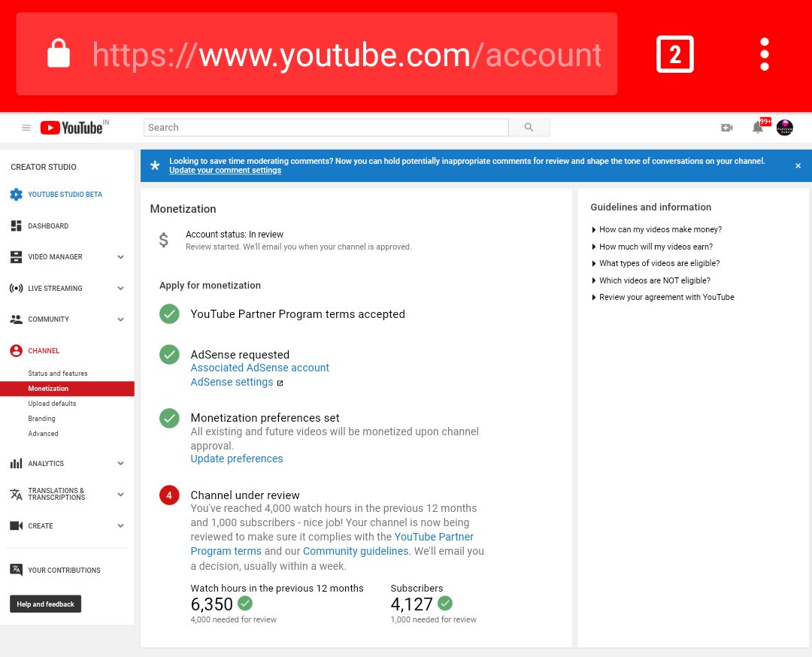Click 'Update your comment settings' link
The height and width of the screenshot is (657, 812).
pyautogui.click(x=226, y=171)
